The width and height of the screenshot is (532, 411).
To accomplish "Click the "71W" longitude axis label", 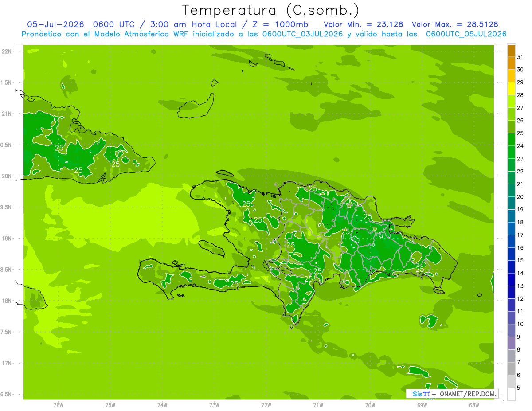I will point(318,405).
